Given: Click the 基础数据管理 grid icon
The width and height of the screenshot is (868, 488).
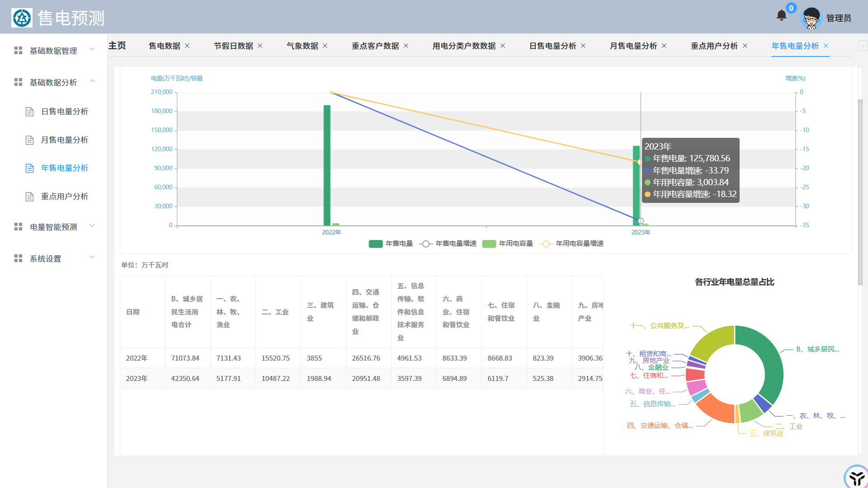Looking at the screenshot, I should point(18,51).
